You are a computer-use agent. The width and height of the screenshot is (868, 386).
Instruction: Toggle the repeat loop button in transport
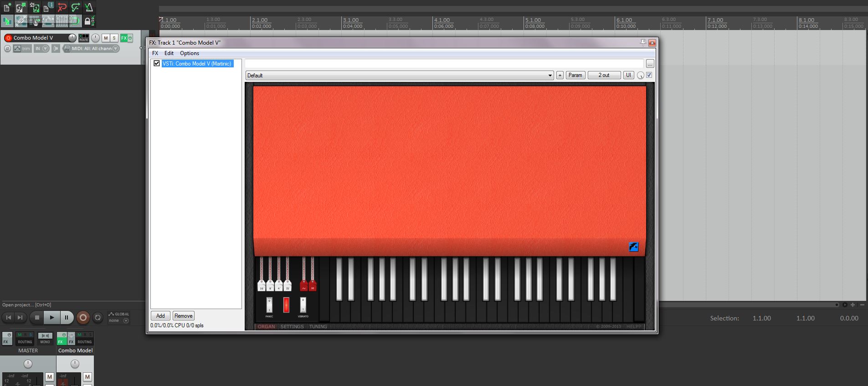coord(98,317)
